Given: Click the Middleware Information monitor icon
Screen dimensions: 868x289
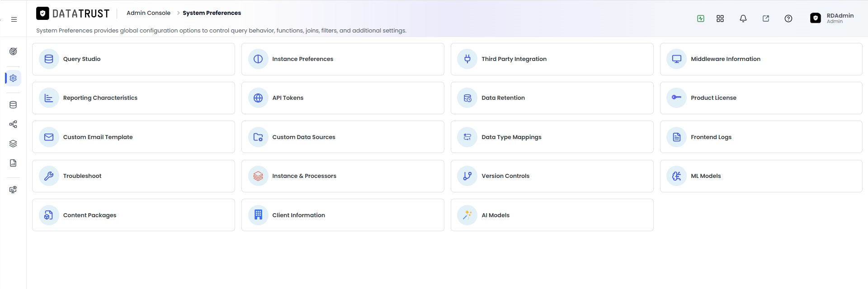Looking at the screenshot, I should pyautogui.click(x=677, y=59).
